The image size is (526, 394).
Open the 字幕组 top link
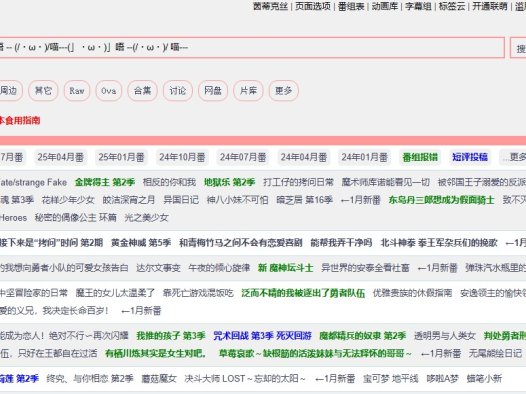418,6
